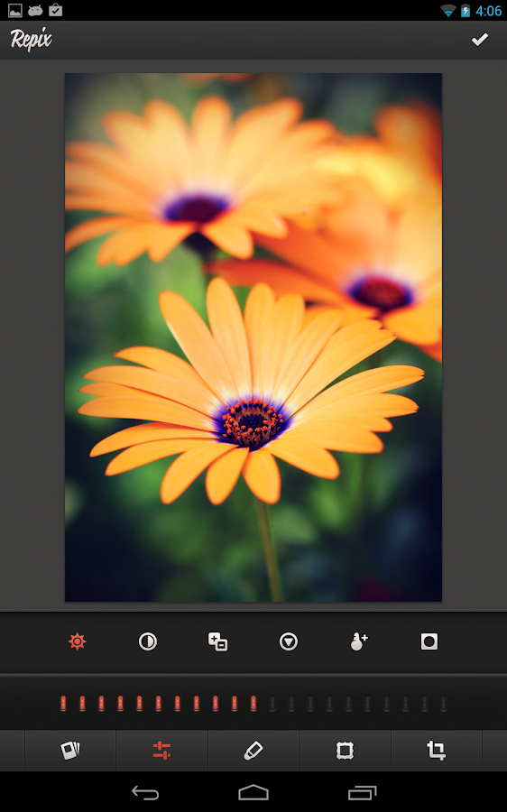Set brightness slider to first tick
This screenshot has width=507, height=812.
(x=63, y=703)
